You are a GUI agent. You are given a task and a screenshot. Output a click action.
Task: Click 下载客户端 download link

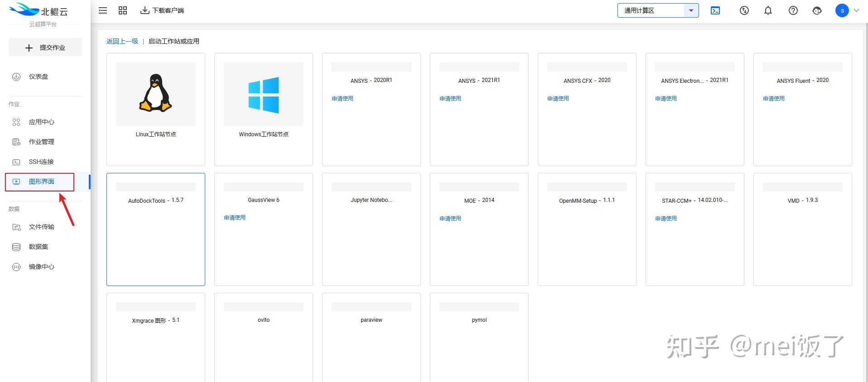[x=162, y=10]
